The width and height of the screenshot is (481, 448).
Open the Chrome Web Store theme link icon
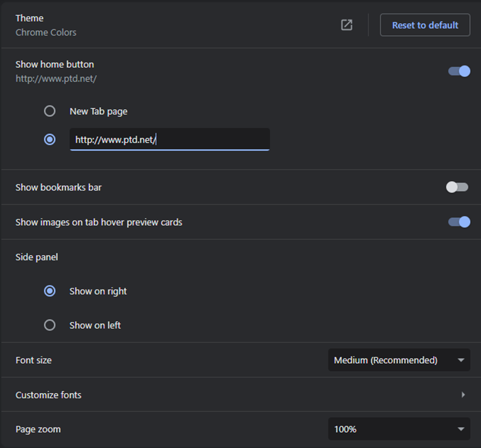347,25
